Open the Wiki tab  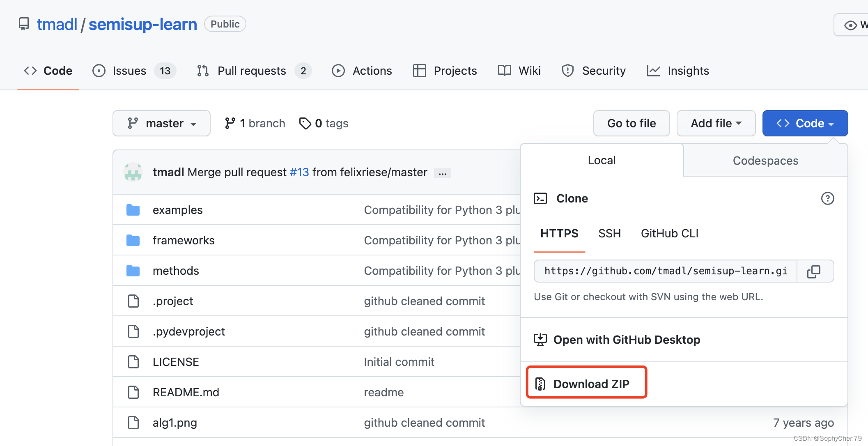click(x=519, y=71)
